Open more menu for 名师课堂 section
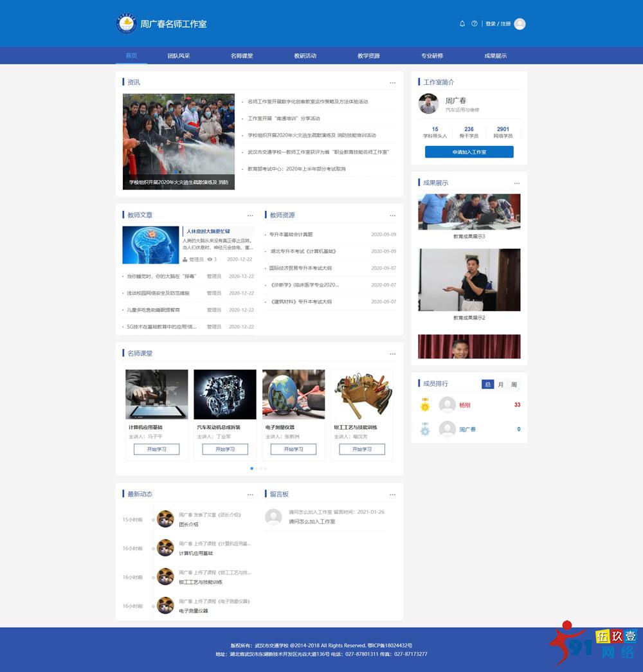643x672 pixels. pyautogui.click(x=392, y=354)
